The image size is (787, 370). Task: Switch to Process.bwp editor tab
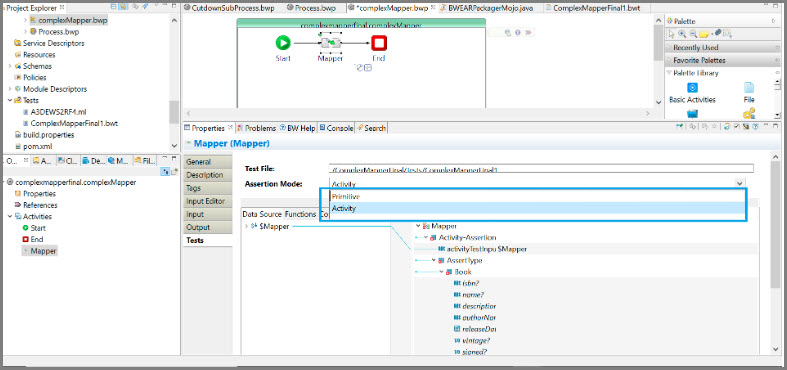point(311,9)
